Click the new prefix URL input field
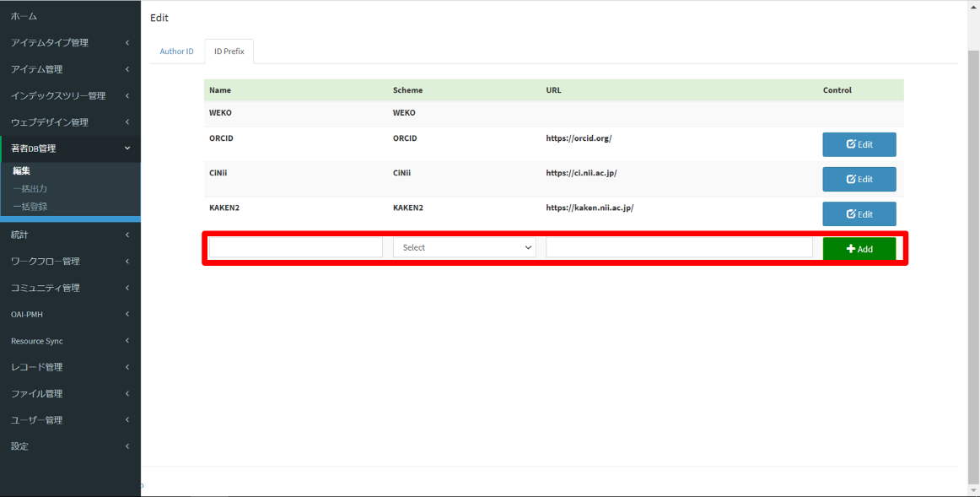Image resolution: width=980 pixels, height=497 pixels. (x=679, y=247)
